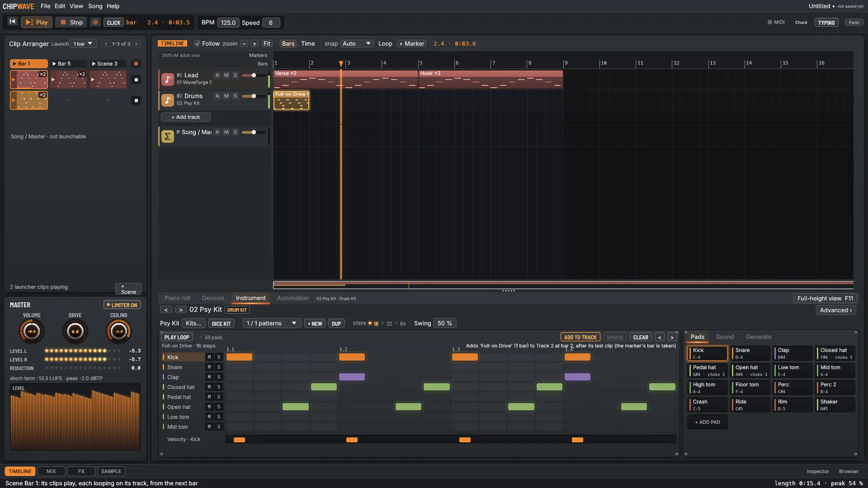
Task: Open the 1 / 1 patterns dropdown
Action: [x=271, y=323]
